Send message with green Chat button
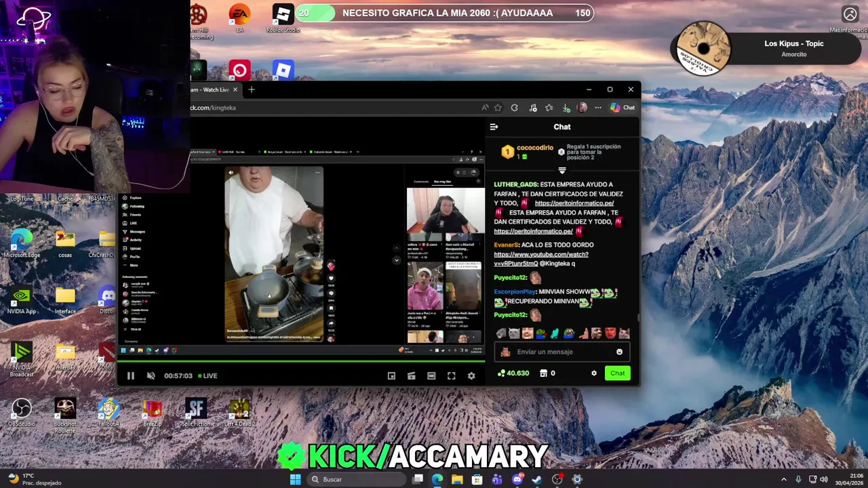 pyautogui.click(x=617, y=373)
